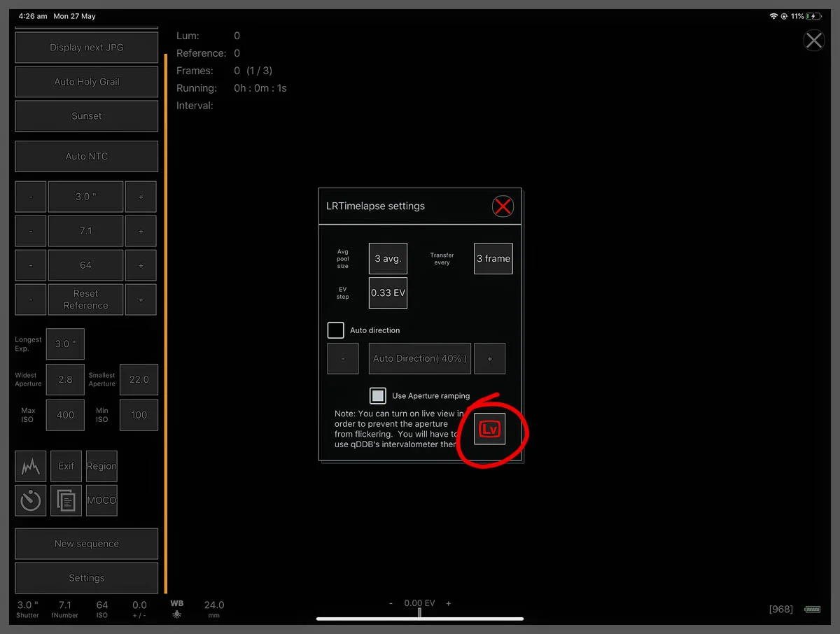This screenshot has width=840, height=634.
Task: Set the Smallest Aperture 22.0 value
Action: [139, 379]
